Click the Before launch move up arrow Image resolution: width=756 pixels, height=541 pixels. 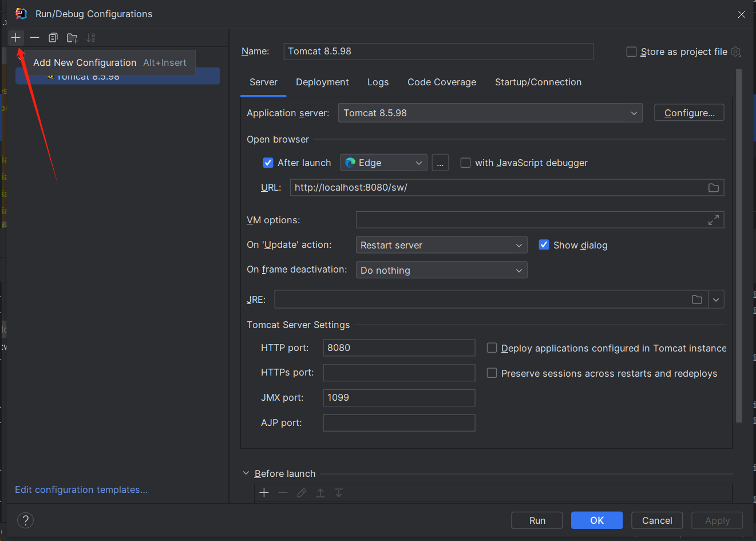(x=320, y=493)
